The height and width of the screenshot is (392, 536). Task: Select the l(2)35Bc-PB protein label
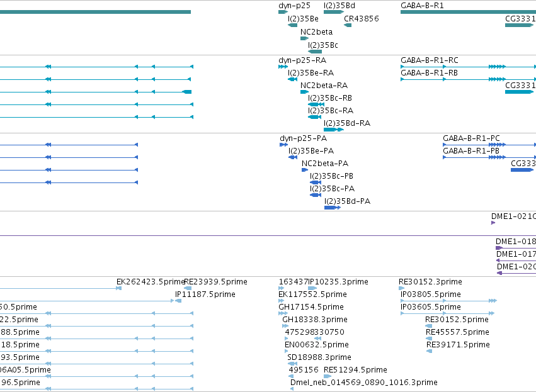point(331,176)
